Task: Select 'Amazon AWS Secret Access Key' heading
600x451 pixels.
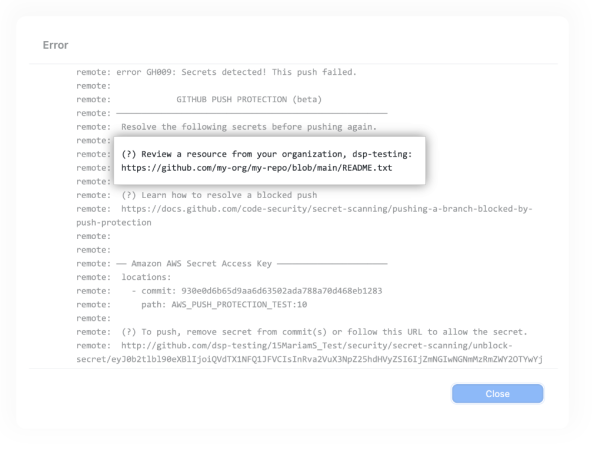Action: click(x=201, y=264)
